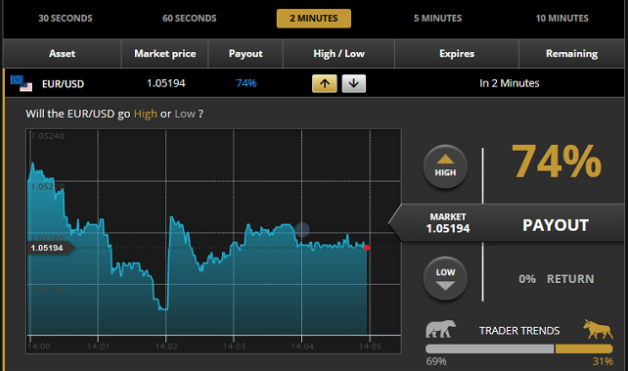Click the down-arrow Low button in EUR/USD row
This screenshot has height=371, width=628.
coord(354,84)
